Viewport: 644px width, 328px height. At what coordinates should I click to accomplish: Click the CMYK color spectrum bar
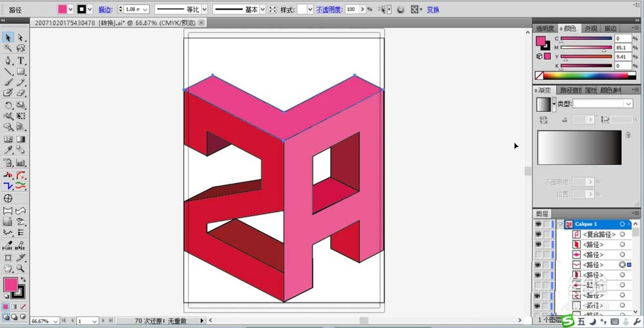click(586, 75)
